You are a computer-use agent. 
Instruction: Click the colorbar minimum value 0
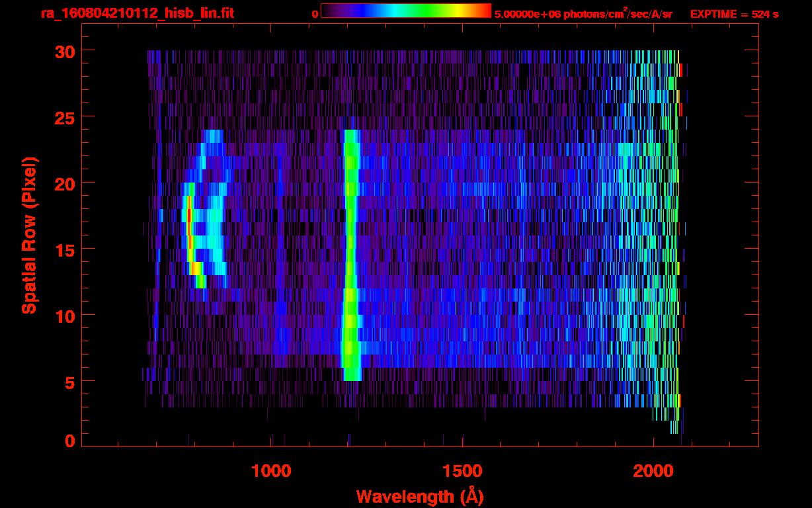coord(315,14)
